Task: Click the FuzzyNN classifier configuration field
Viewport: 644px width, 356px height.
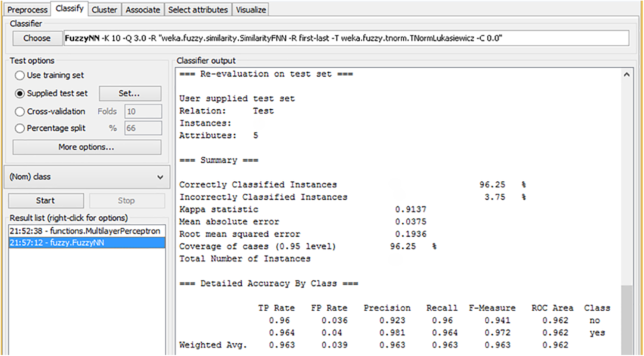Action: pos(346,38)
